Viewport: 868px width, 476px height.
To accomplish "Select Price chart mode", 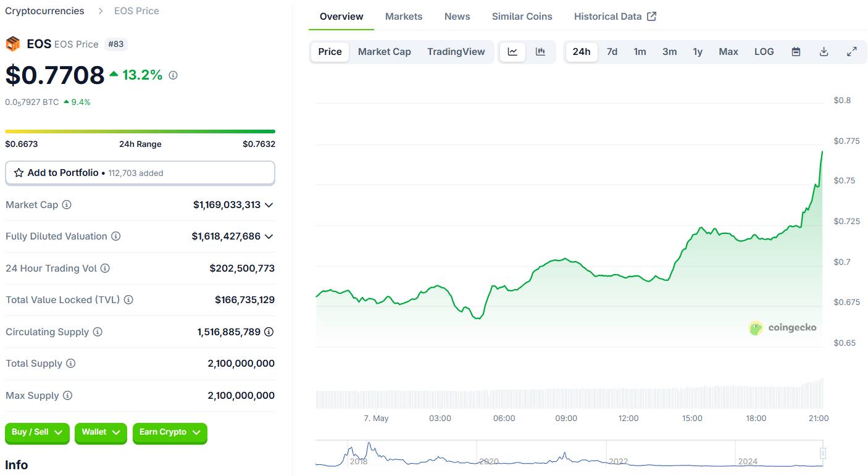I will 330,52.
